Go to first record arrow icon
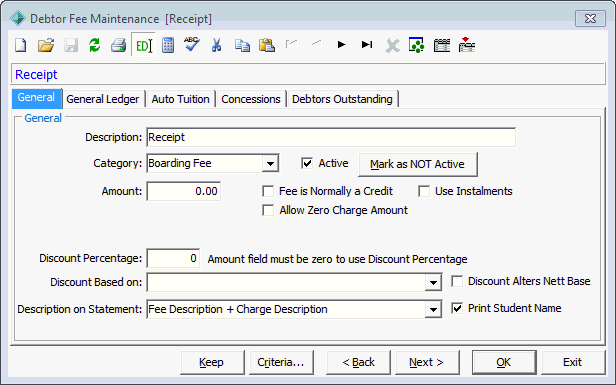 tap(291, 44)
